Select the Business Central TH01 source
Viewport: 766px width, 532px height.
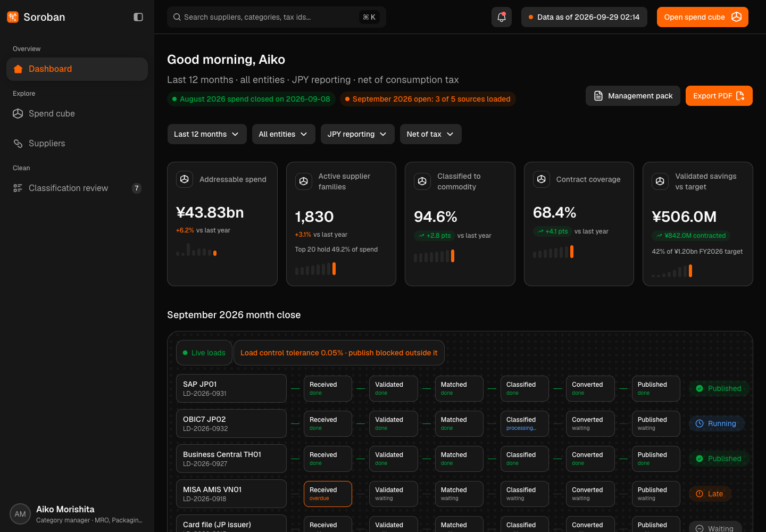pos(231,459)
